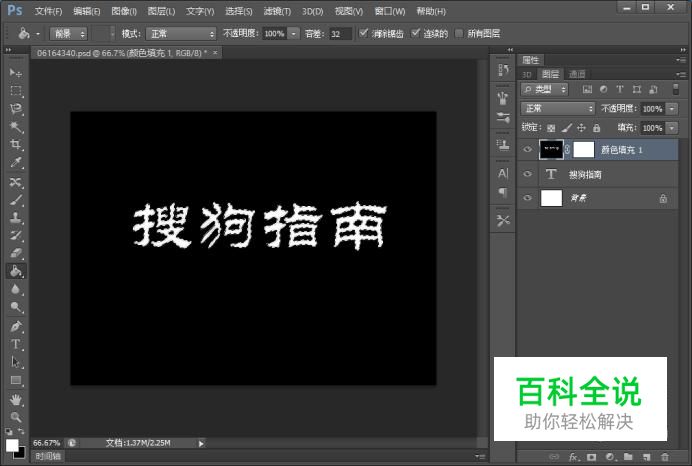Add layer style with fx icon
Screen dimensions: 692x466
coord(573,457)
